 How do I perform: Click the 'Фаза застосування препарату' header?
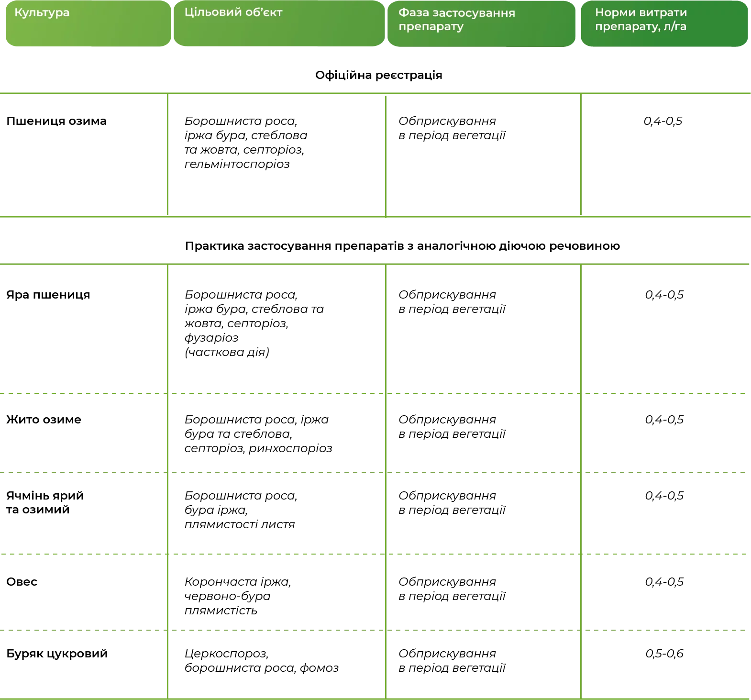point(481,24)
